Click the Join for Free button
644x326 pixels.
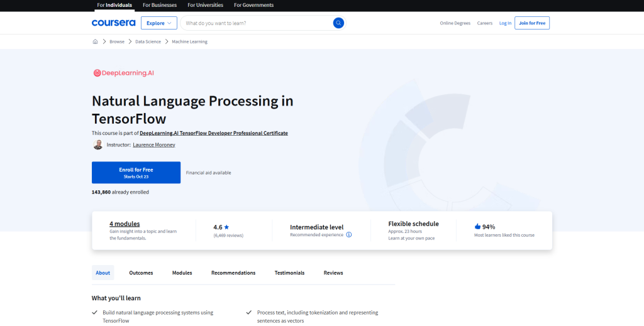(532, 23)
